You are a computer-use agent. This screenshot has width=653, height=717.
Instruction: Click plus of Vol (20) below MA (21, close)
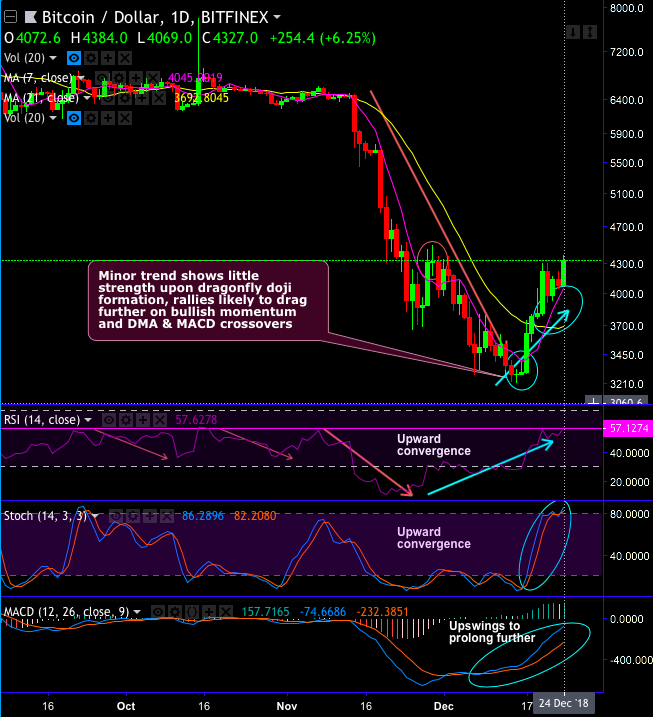click(108, 118)
